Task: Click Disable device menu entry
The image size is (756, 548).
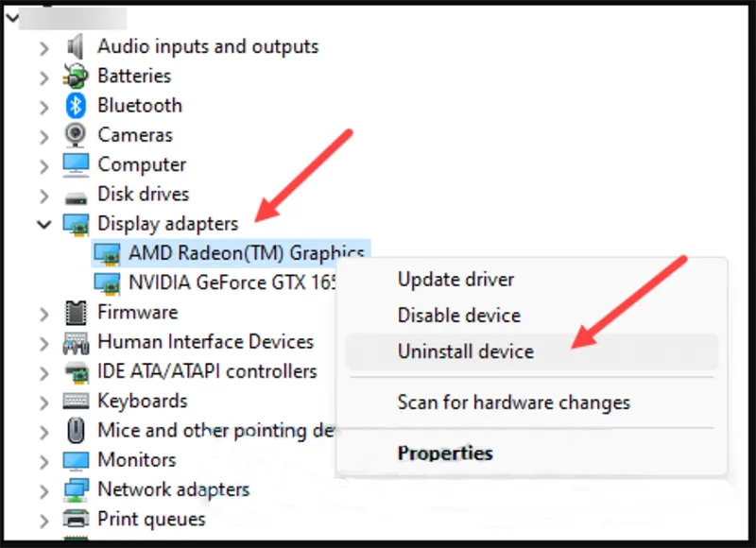Action: pos(458,316)
